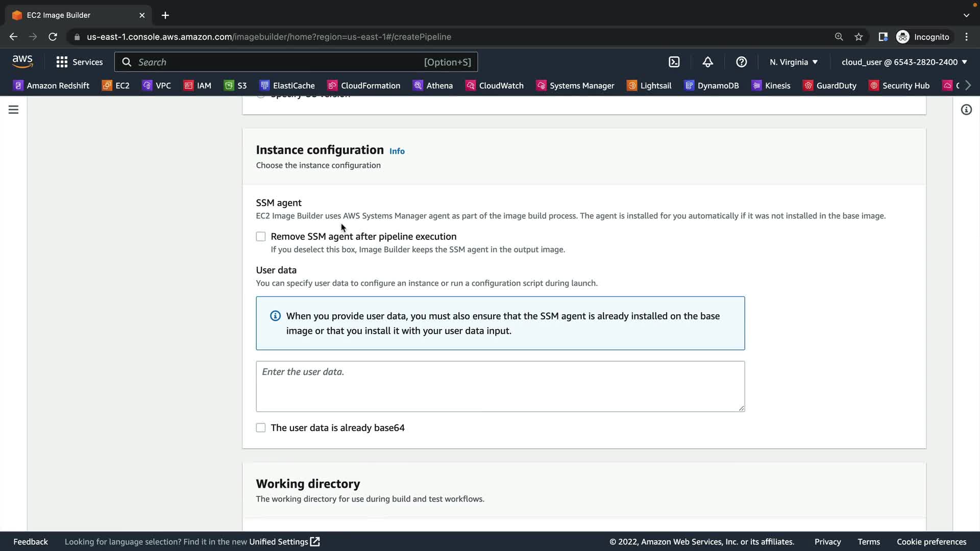Open the Services grid menu
The width and height of the screenshot is (980, 551).
tap(79, 62)
